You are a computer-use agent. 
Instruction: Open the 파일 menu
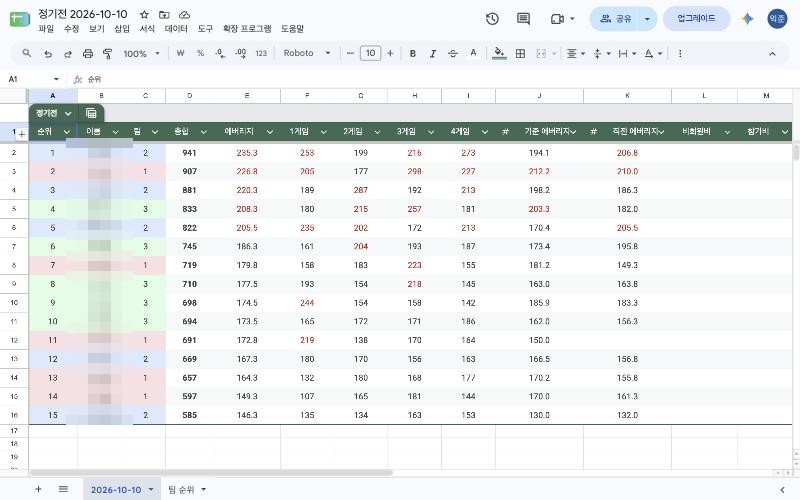(x=46, y=29)
